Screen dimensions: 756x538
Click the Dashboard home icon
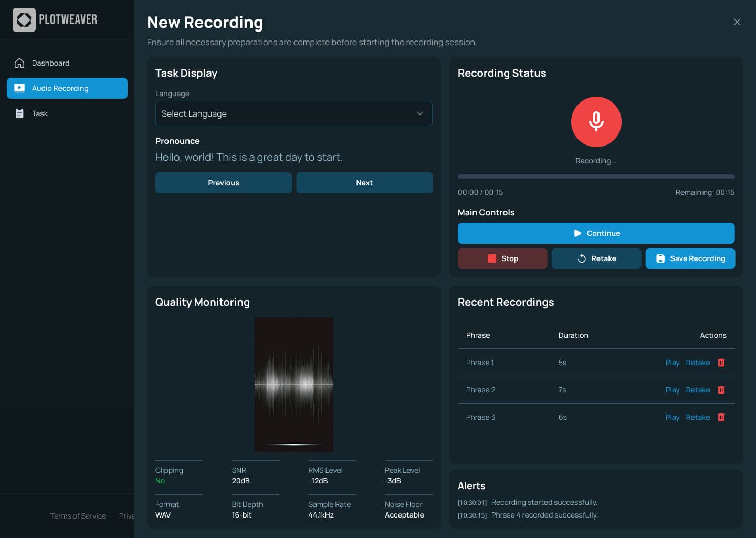19,63
